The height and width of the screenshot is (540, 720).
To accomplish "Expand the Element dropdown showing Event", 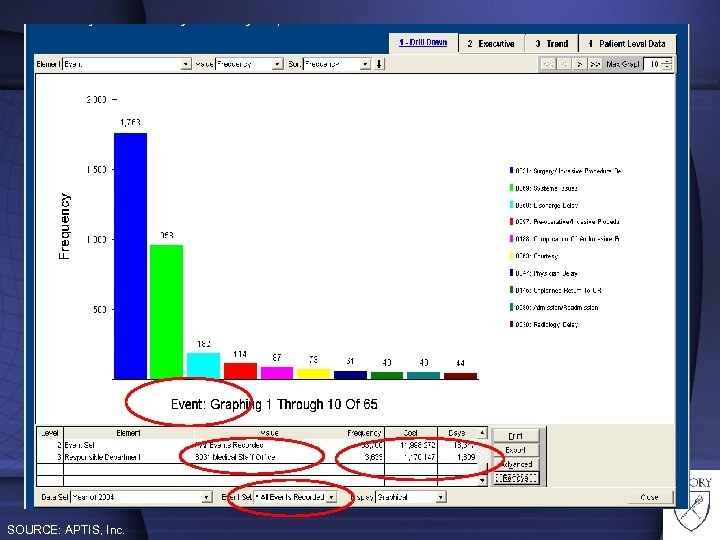I will [186, 64].
